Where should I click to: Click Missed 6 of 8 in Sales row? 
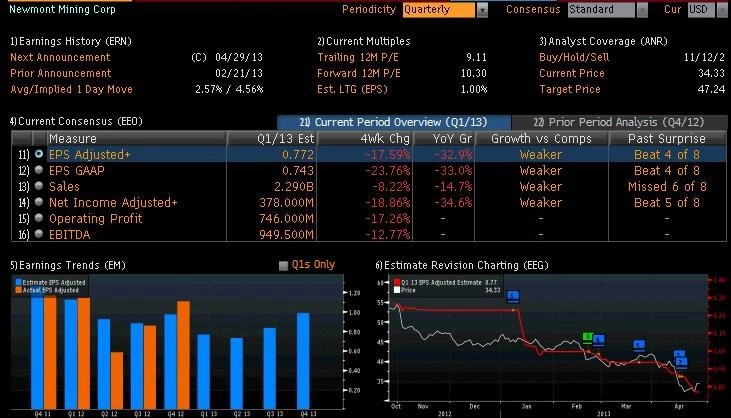pyautogui.click(x=667, y=186)
